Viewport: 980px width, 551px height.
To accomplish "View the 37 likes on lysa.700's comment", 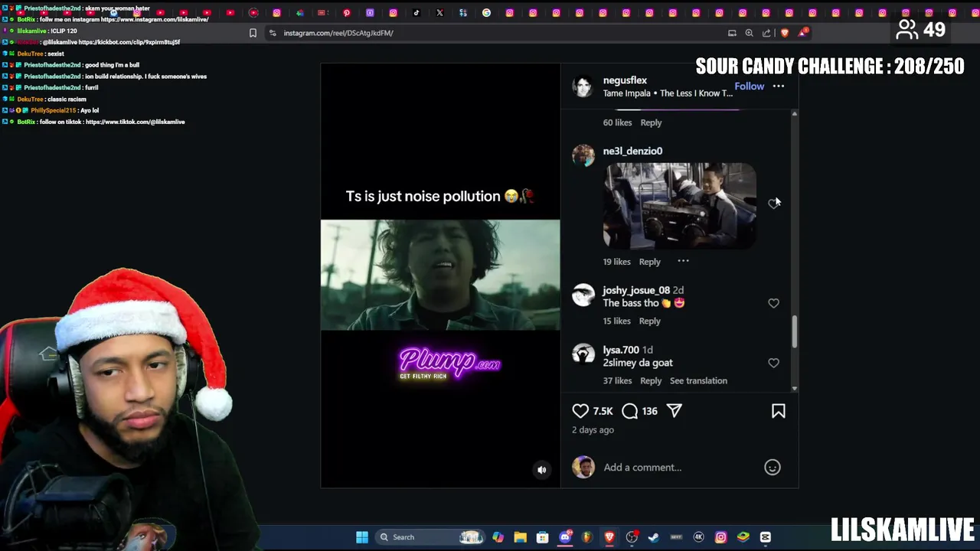I will tap(617, 380).
